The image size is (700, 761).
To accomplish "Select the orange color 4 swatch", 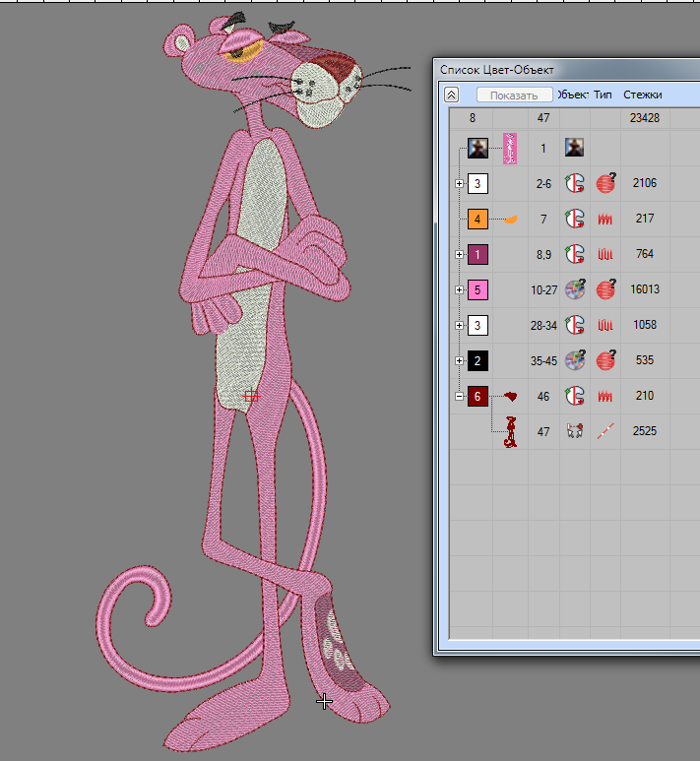I will click(x=477, y=219).
